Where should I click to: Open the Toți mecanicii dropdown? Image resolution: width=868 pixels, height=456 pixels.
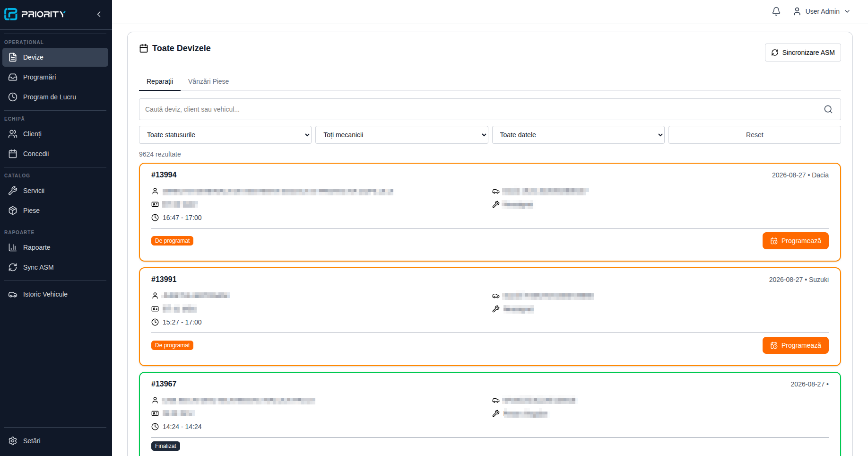402,135
